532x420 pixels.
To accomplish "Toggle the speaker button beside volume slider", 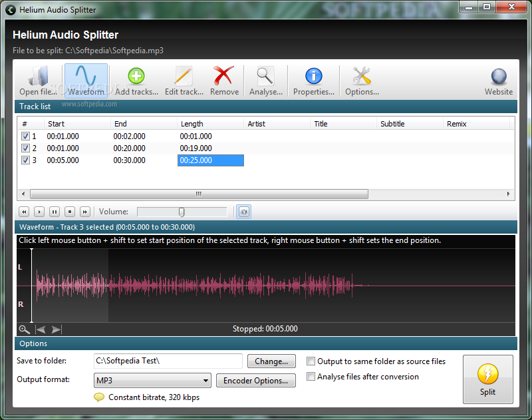I will tap(243, 212).
